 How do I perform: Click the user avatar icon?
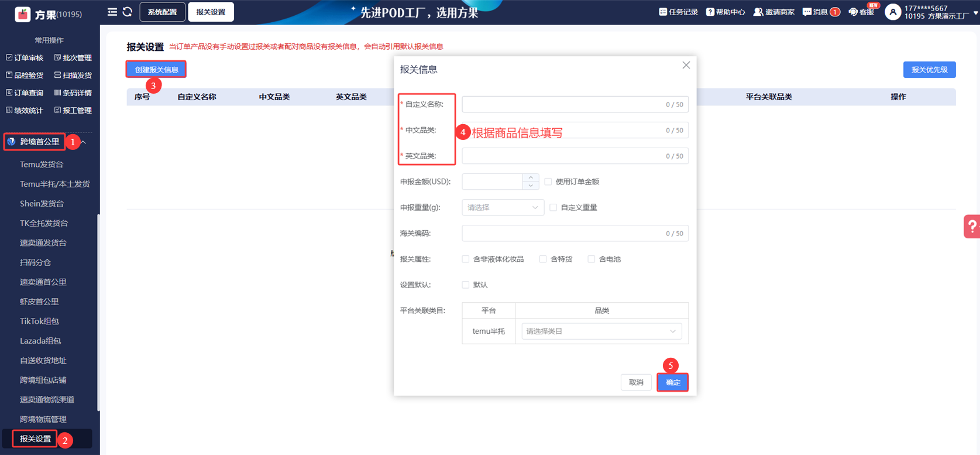coord(893,12)
